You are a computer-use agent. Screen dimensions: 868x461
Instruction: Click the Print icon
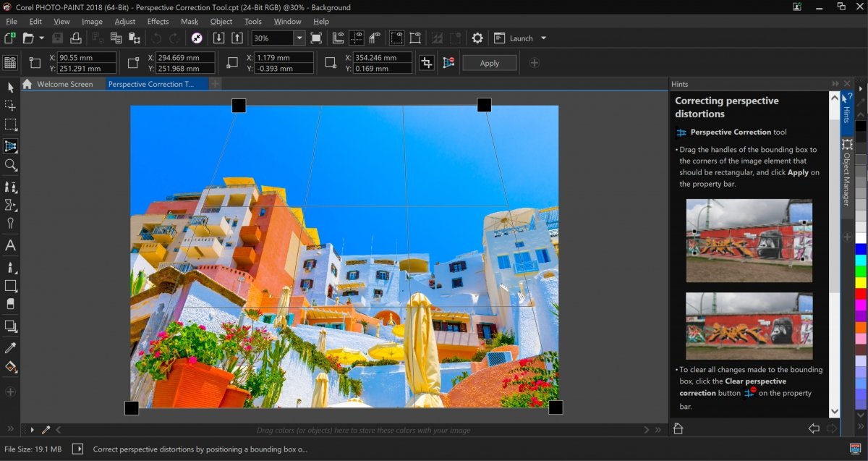[x=76, y=38]
